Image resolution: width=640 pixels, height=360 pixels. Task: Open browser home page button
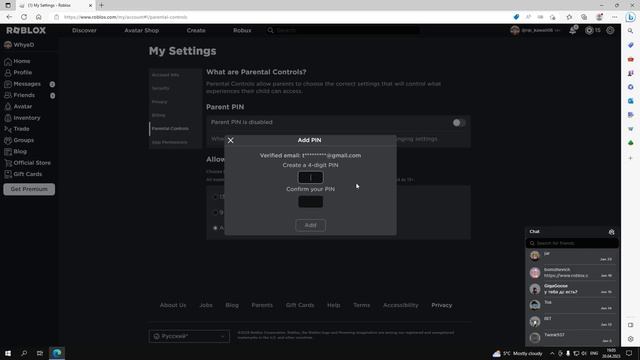pos(39,17)
